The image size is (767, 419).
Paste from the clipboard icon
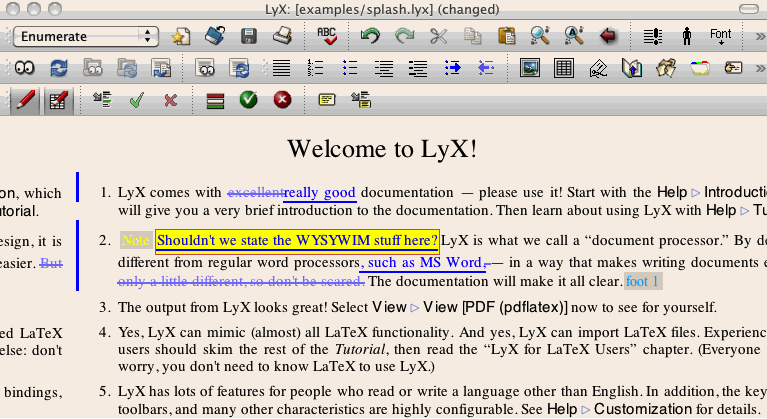click(x=506, y=36)
